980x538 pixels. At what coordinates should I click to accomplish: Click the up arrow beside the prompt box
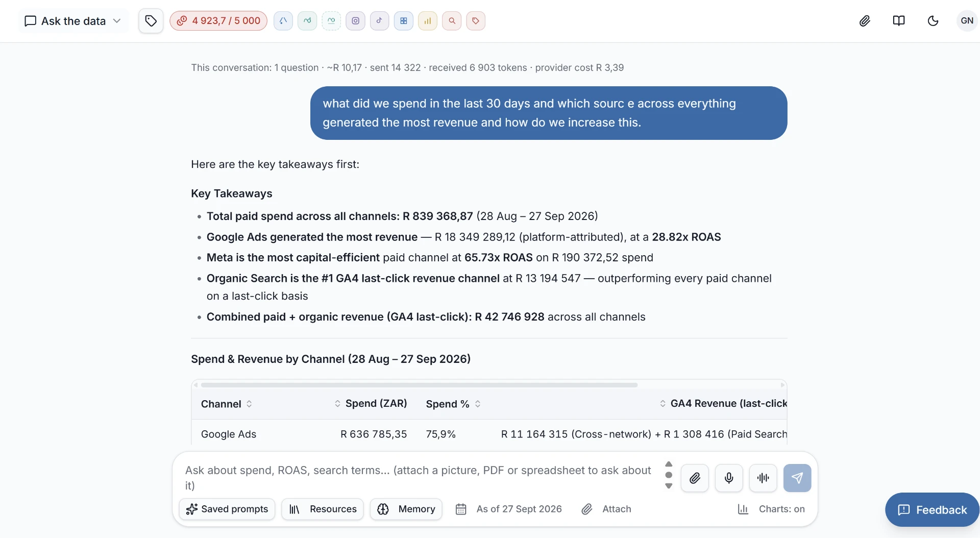coord(669,464)
